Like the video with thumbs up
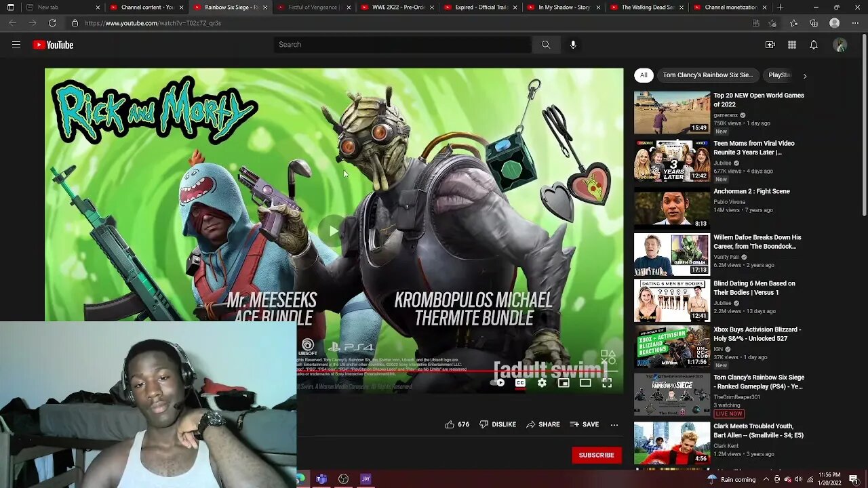This screenshot has height=488, width=868. pyautogui.click(x=457, y=424)
